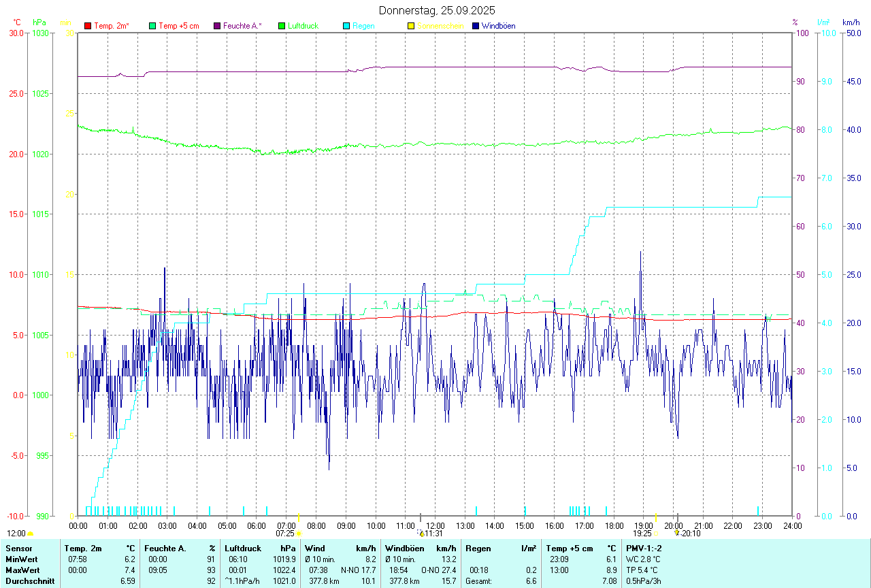Click the cyan Regen legend square
Image resolution: width=871 pixels, height=588 pixels.
tap(346, 26)
